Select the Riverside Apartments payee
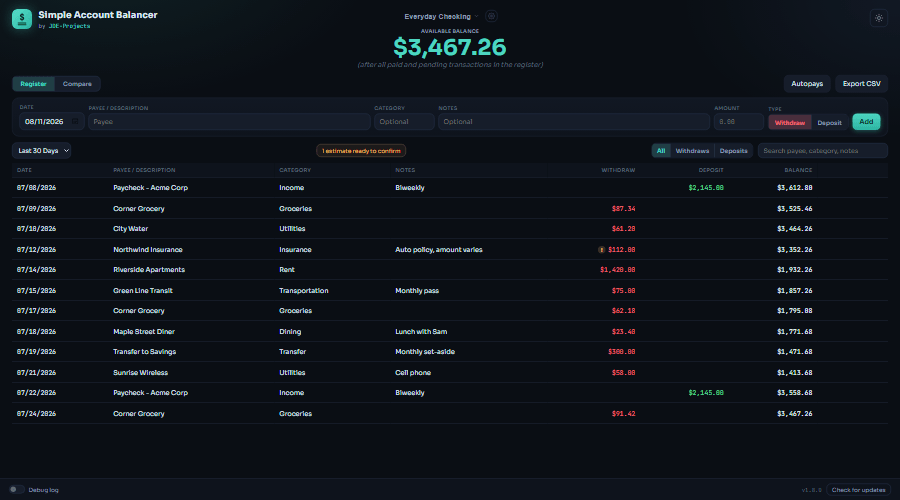The height and width of the screenshot is (500, 900). pyautogui.click(x=149, y=270)
